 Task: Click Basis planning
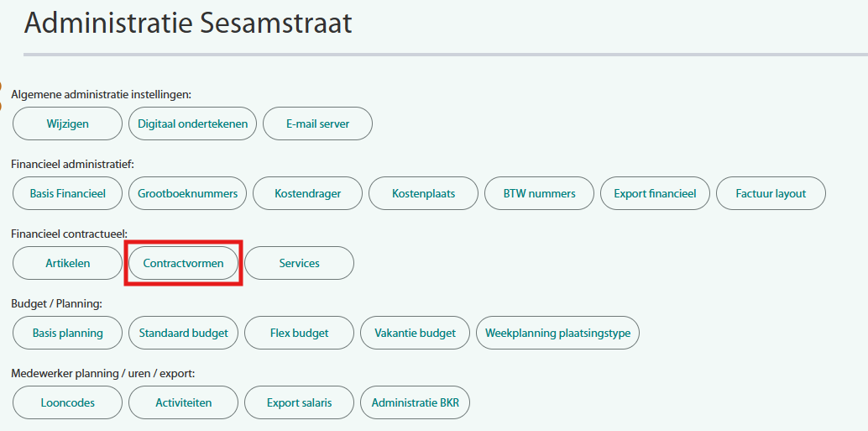tap(67, 333)
